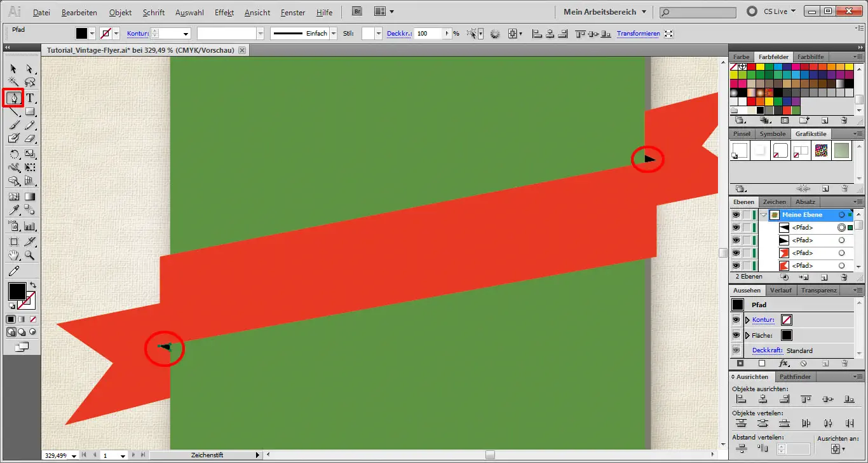Open Adobe Bridge with the Br button

pos(358,11)
